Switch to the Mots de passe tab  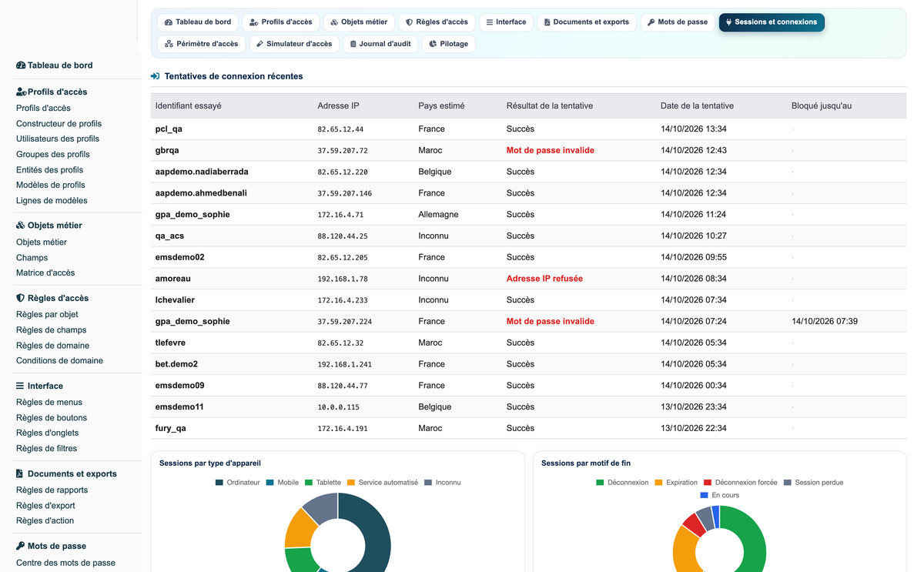pyautogui.click(x=678, y=22)
